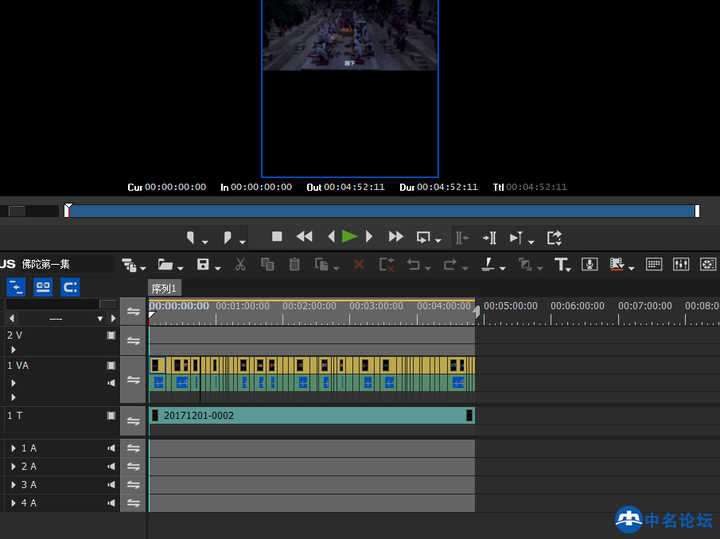Click the Open project folder icon

[x=165, y=265]
